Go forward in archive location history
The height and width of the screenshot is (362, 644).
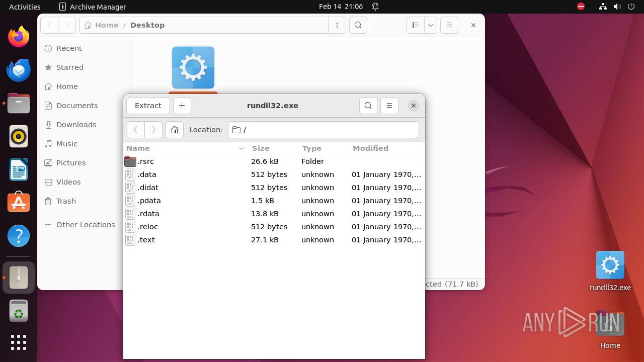[153, 130]
